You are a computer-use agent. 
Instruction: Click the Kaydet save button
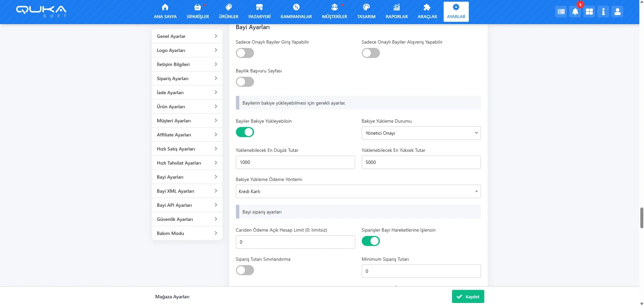pyautogui.click(x=468, y=297)
